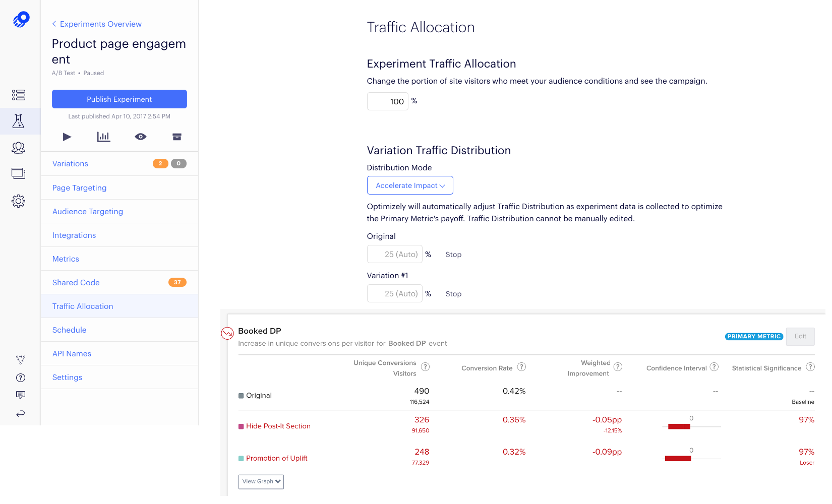The image size is (832, 504).
Task: Stop the Original variation
Action: coord(453,255)
